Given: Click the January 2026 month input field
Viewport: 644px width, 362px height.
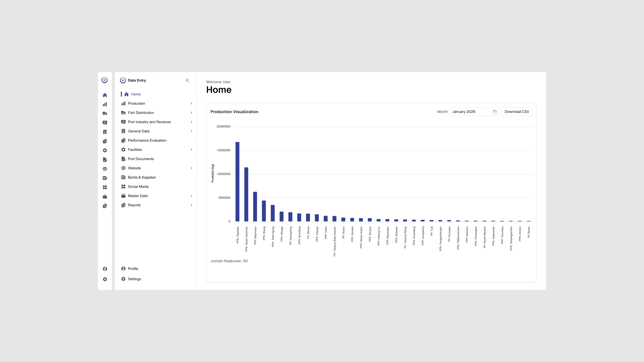Looking at the screenshot, I should pos(470,112).
